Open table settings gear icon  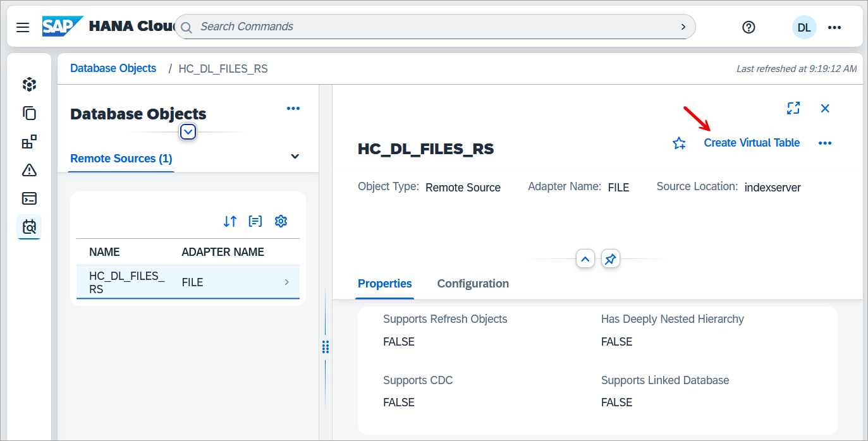(281, 221)
